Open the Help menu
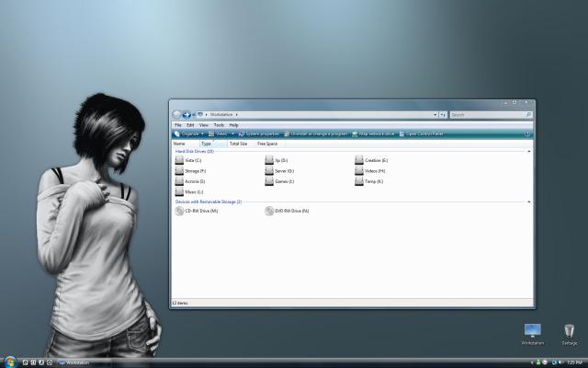 pos(233,125)
